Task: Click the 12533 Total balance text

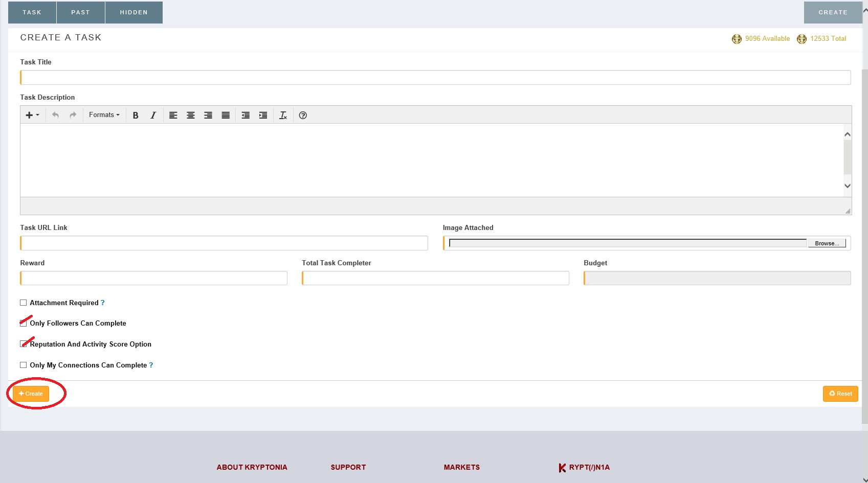Action: 828,39
